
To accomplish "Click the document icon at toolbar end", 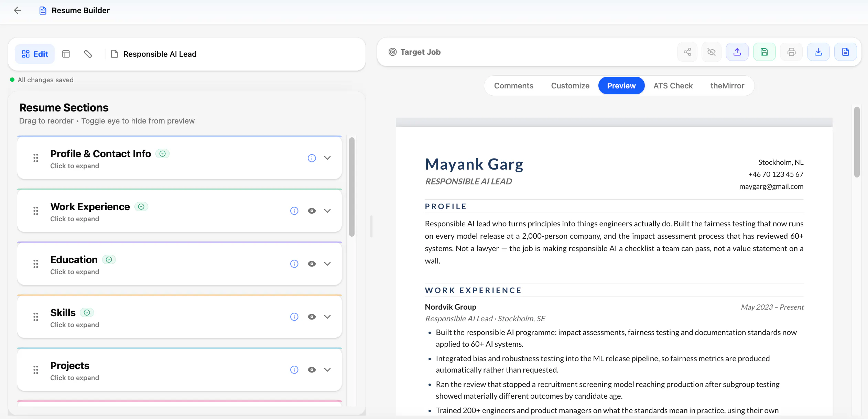I will click(846, 52).
